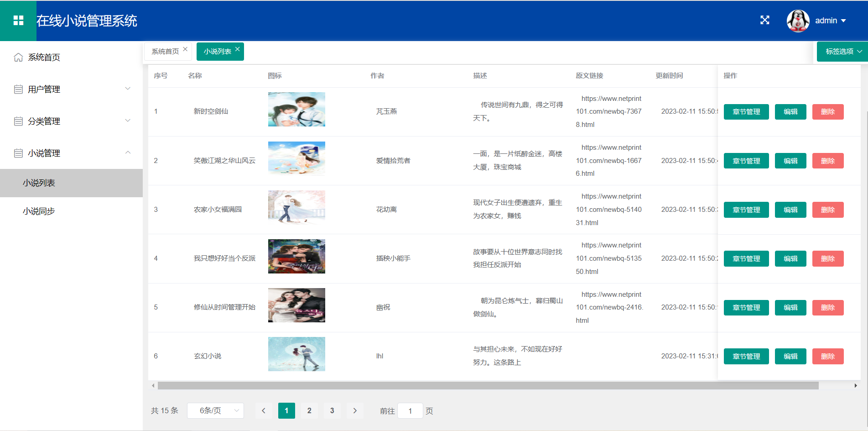The image size is (868, 431).
Task: Click the link text for 新时空剑仙 row
Action: pos(609,111)
